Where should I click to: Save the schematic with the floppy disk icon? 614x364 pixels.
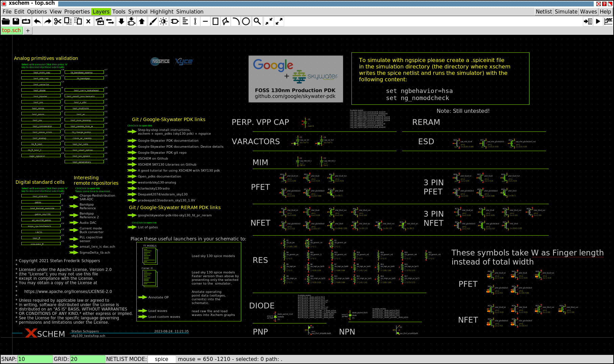(16, 21)
